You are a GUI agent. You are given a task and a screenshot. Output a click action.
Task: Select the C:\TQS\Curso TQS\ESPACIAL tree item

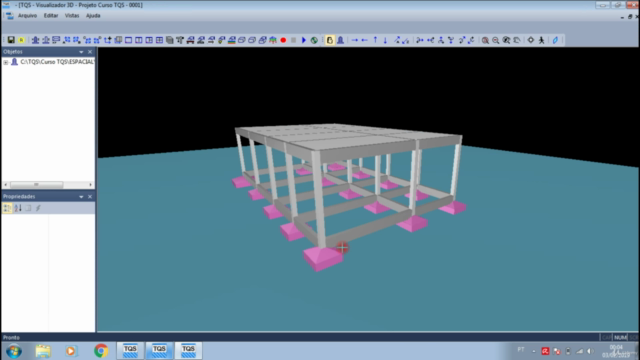click(57, 62)
